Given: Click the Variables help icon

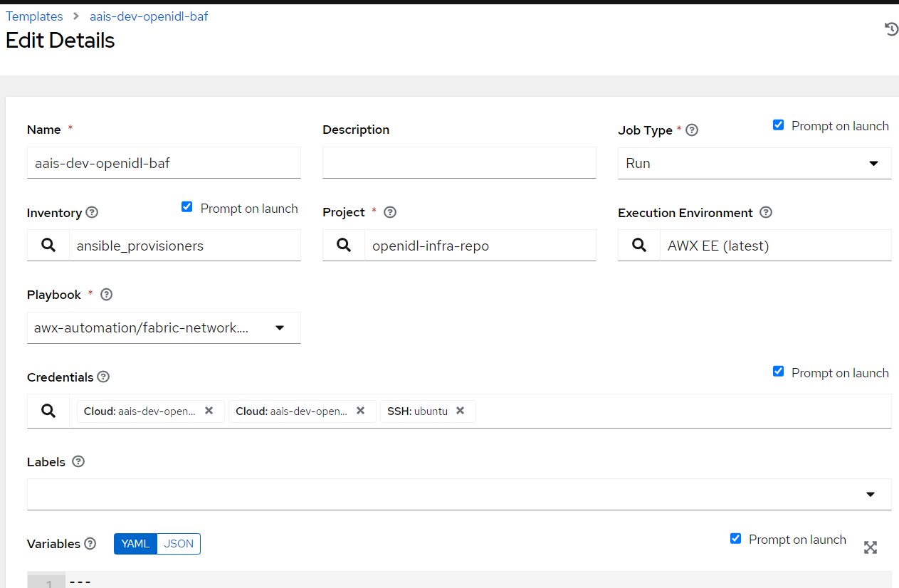Looking at the screenshot, I should click(90, 544).
